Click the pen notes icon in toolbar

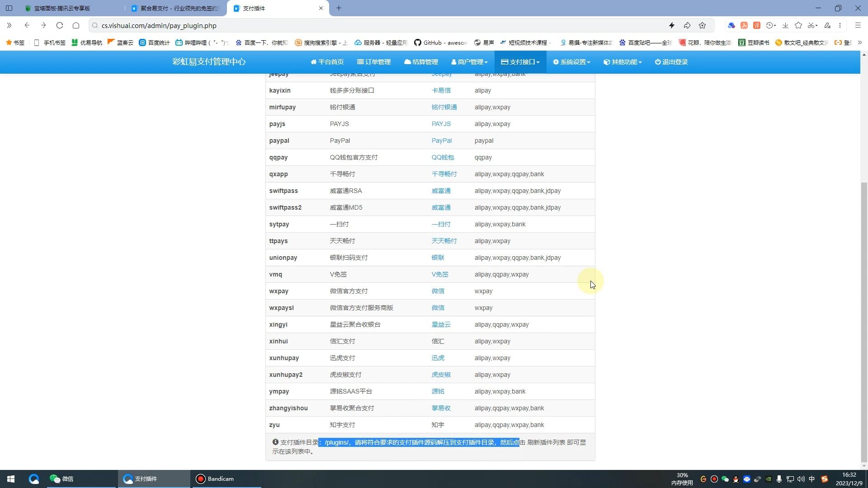click(x=827, y=25)
